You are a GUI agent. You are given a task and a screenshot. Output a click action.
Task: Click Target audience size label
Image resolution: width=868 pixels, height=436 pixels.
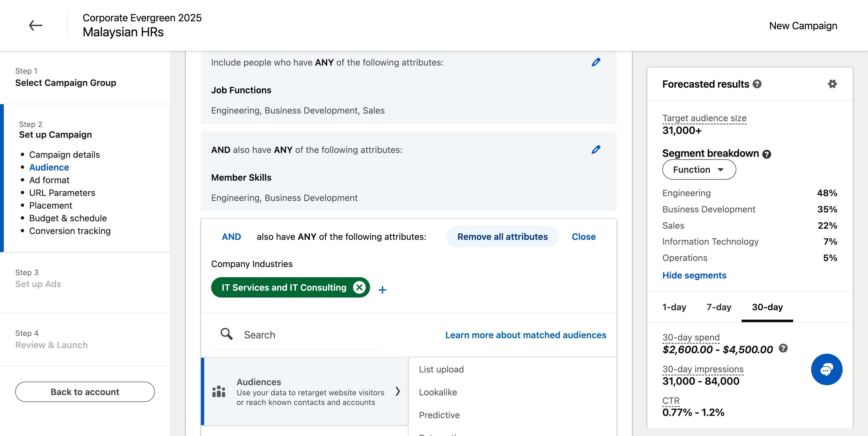[704, 118]
